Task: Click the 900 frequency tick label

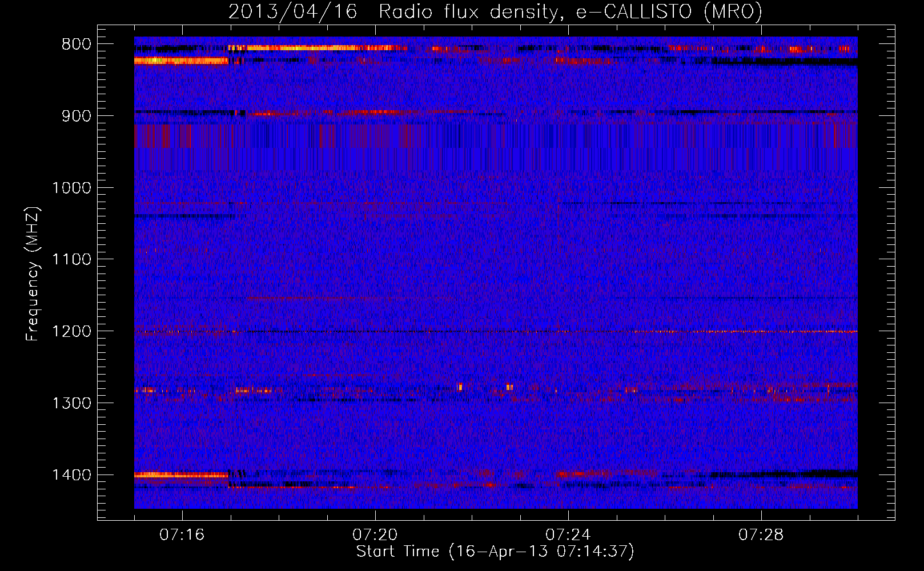Action: [x=77, y=116]
